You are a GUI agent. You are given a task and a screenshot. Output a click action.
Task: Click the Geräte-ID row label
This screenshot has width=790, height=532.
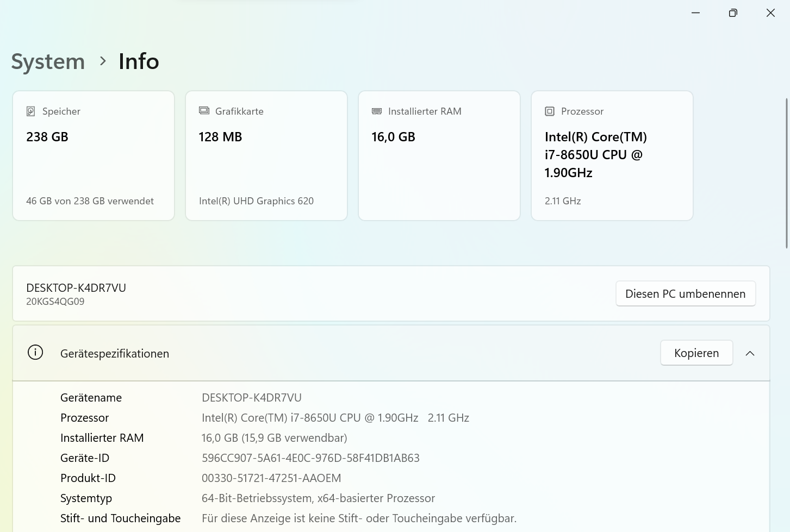pyautogui.click(x=85, y=458)
